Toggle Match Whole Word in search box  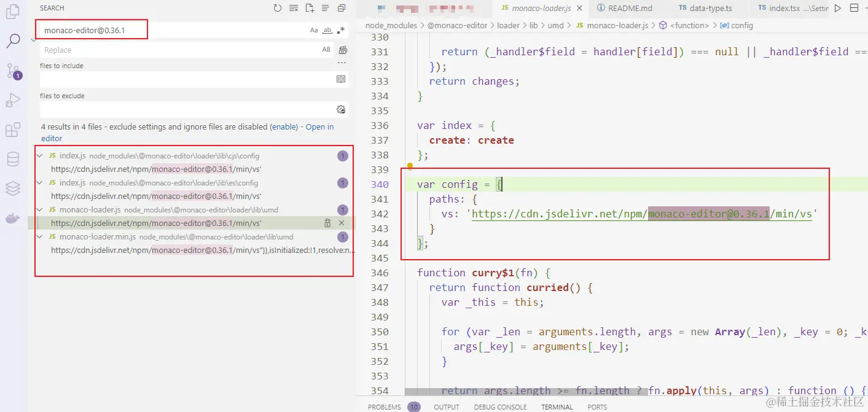(x=327, y=29)
